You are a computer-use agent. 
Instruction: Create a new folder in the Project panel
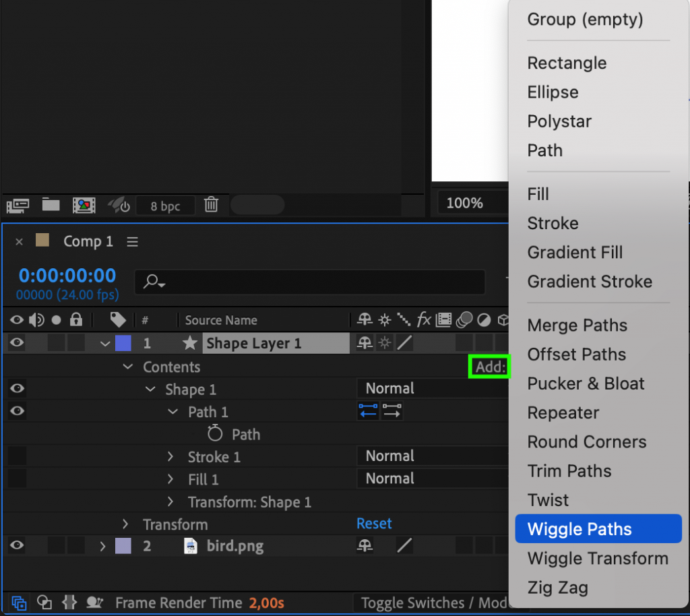click(51, 205)
